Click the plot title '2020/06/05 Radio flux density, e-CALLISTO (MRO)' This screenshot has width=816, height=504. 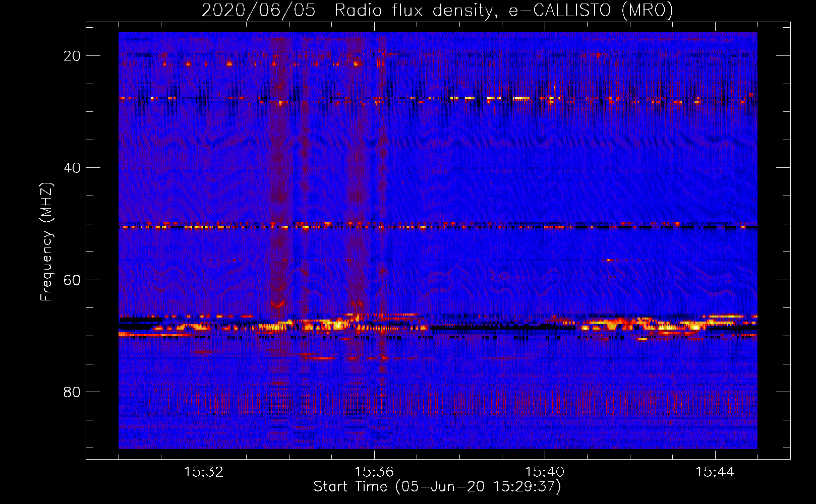pyautogui.click(x=437, y=10)
